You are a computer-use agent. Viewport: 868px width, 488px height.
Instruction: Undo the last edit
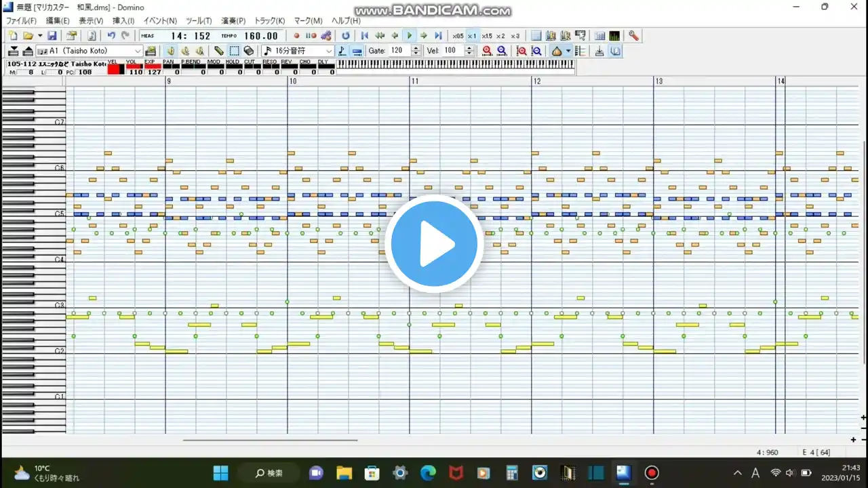point(111,36)
